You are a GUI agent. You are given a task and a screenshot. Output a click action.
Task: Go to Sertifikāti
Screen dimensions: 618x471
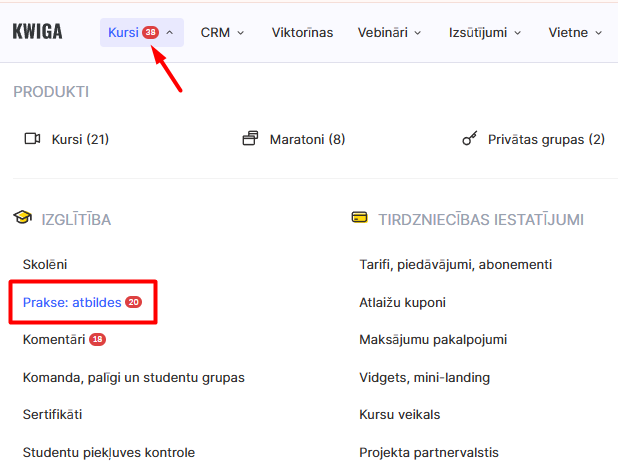tap(52, 414)
